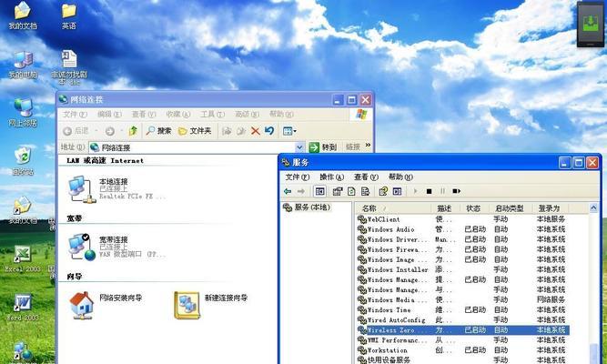Select the .doc document icon on desktop
The height and width of the screenshot is (364, 607).
[x=69, y=66]
